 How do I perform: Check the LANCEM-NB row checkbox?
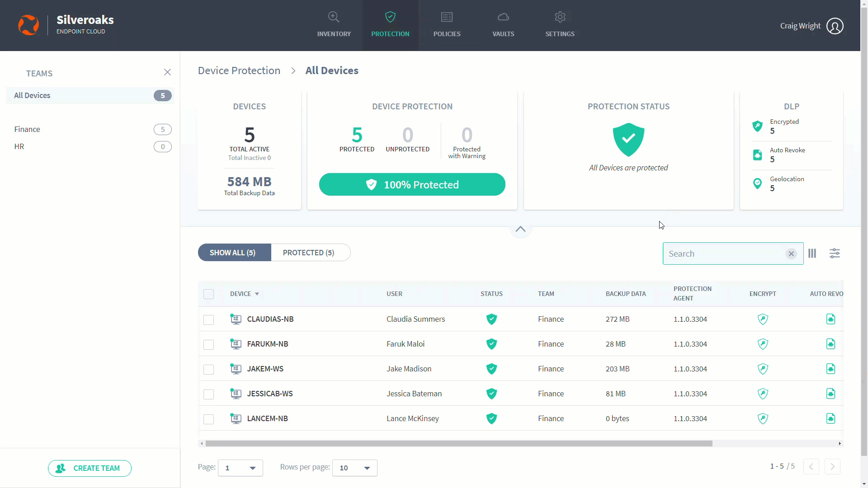click(208, 419)
